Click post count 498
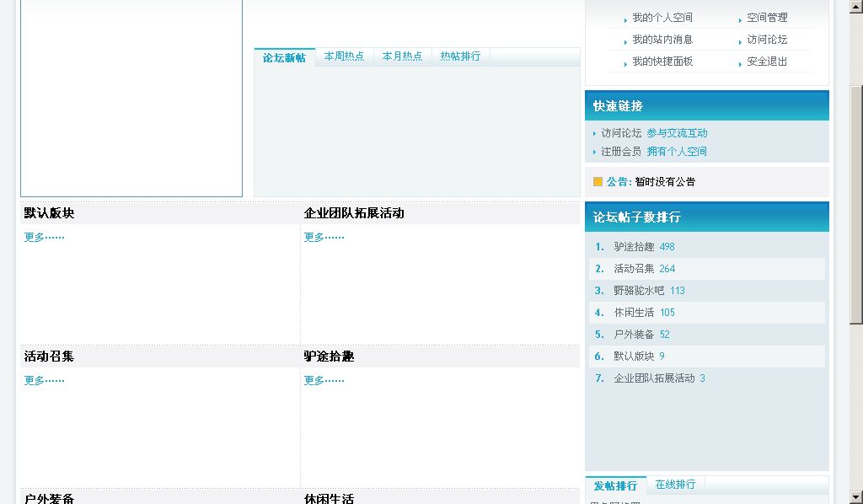 click(667, 246)
